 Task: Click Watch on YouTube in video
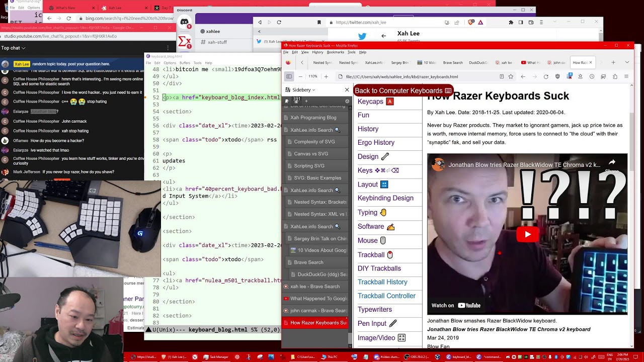(x=456, y=305)
